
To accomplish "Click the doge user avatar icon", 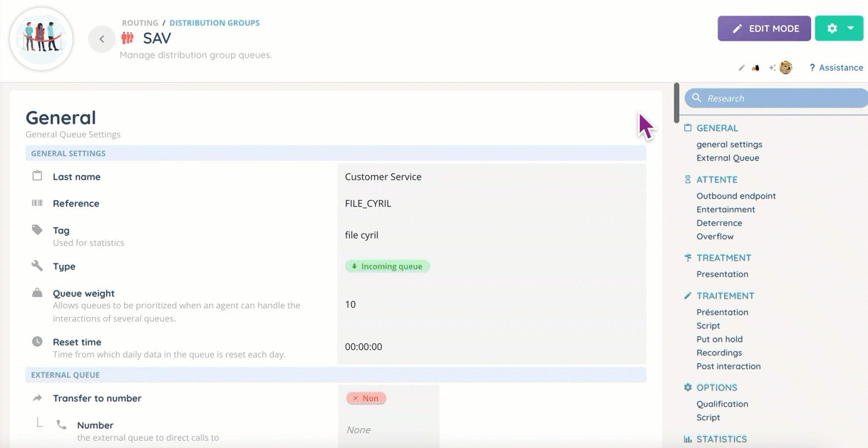I will pos(786,68).
